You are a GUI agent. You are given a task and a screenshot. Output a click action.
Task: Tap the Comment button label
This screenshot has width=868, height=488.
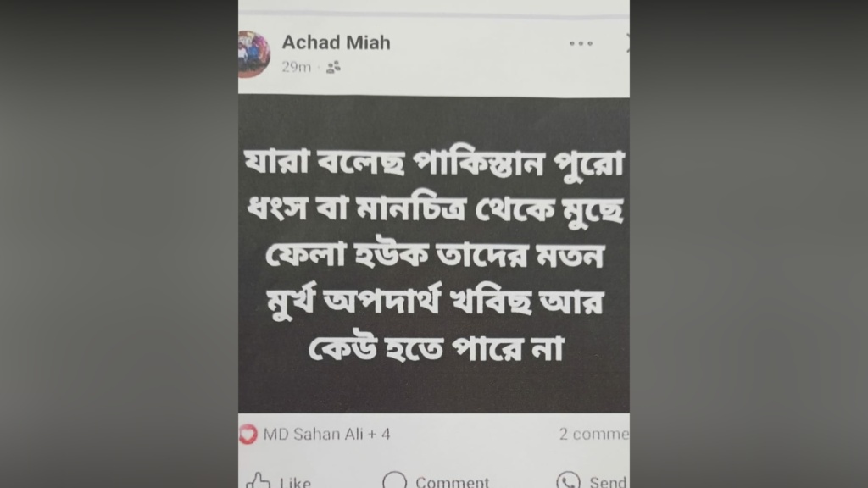[453, 482]
